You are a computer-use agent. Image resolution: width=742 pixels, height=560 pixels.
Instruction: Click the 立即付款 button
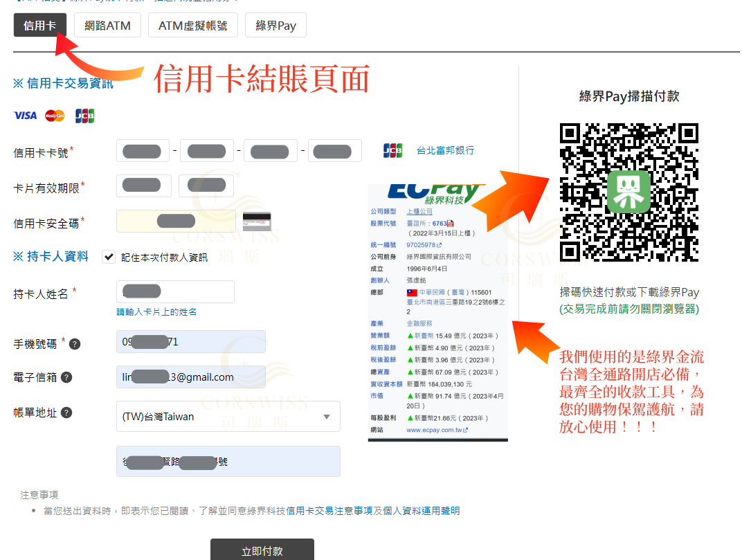click(x=262, y=550)
